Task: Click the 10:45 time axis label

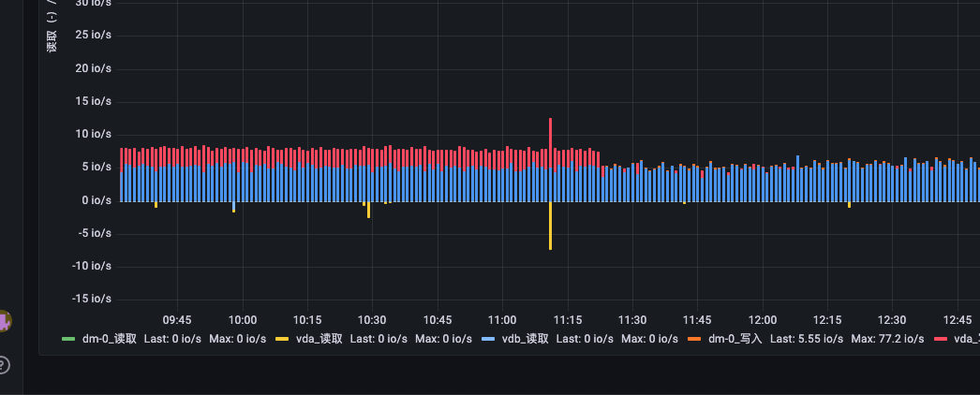Action: [x=437, y=320]
